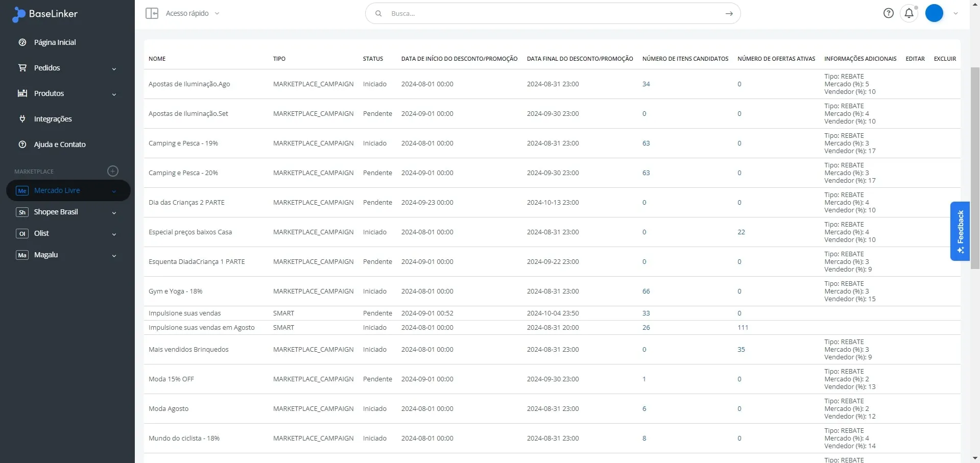The height and width of the screenshot is (463, 980).
Task: Click candidate items 66 for Gym e Yoga - 18%
Action: pyautogui.click(x=646, y=291)
